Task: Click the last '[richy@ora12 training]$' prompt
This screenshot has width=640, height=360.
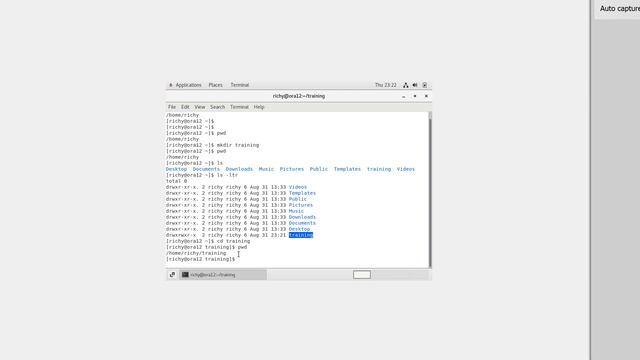Action: point(200,259)
